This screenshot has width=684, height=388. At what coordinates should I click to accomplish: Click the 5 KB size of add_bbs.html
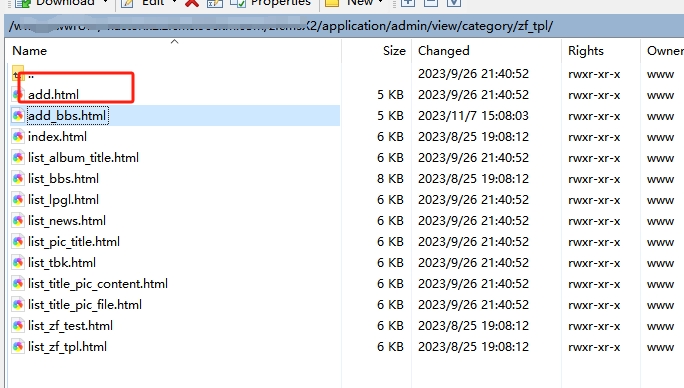(x=390, y=116)
